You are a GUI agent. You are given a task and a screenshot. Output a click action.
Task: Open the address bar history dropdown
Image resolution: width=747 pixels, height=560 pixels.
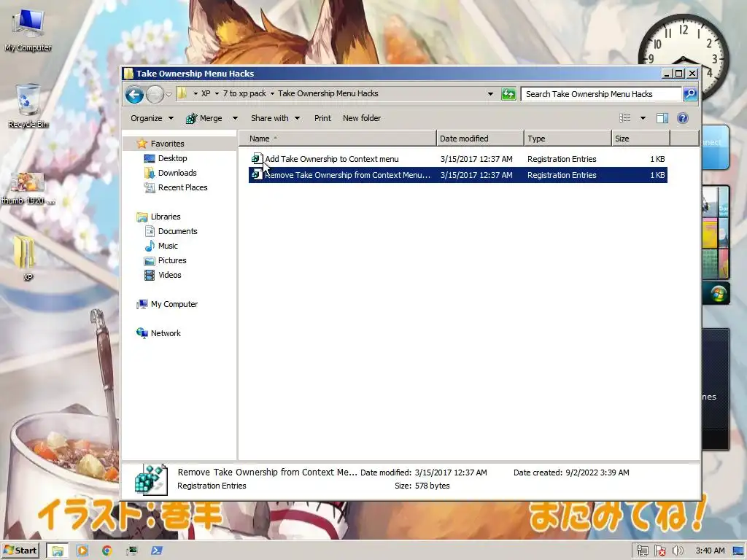pyautogui.click(x=490, y=94)
